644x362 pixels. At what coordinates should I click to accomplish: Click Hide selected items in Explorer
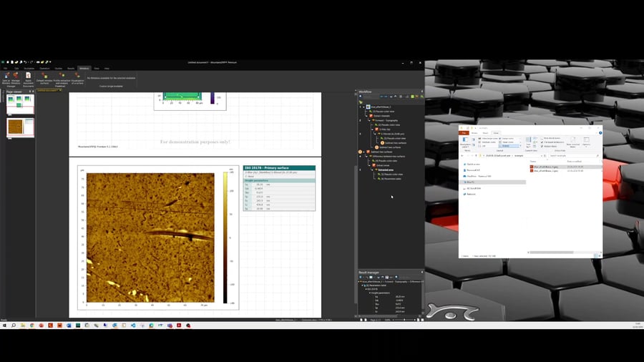point(573,142)
